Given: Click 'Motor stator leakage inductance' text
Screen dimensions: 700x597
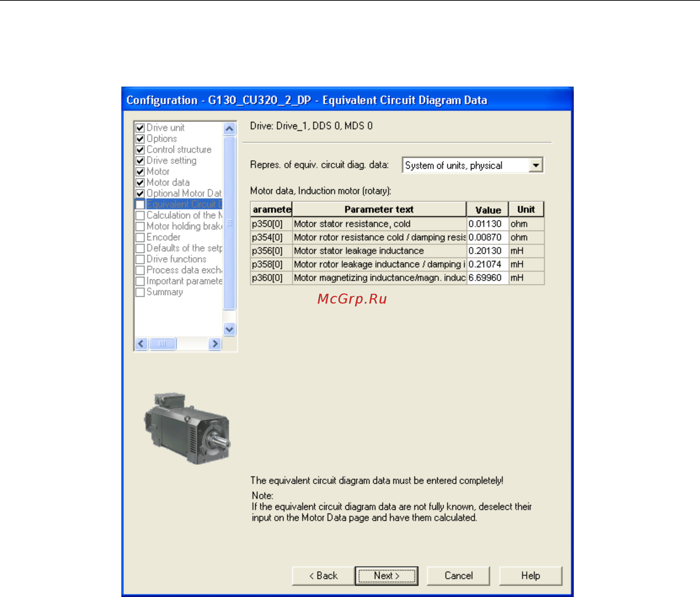Looking at the screenshot, I should tap(359, 251).
